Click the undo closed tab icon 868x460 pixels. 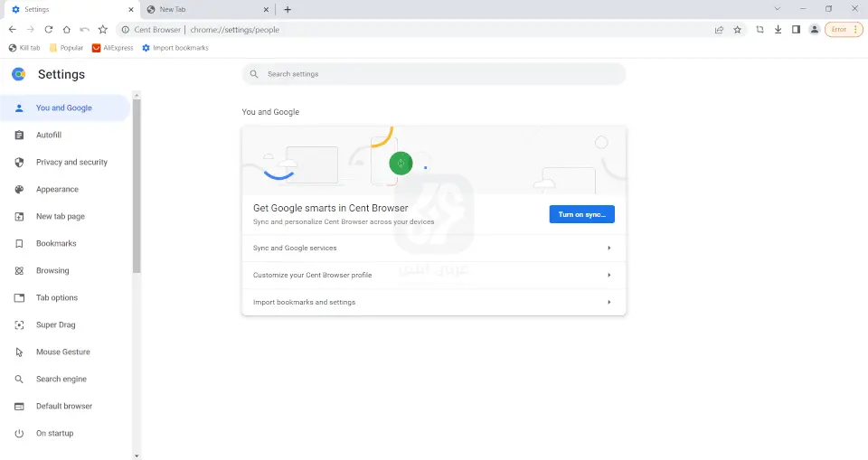[x=84, y=29]
